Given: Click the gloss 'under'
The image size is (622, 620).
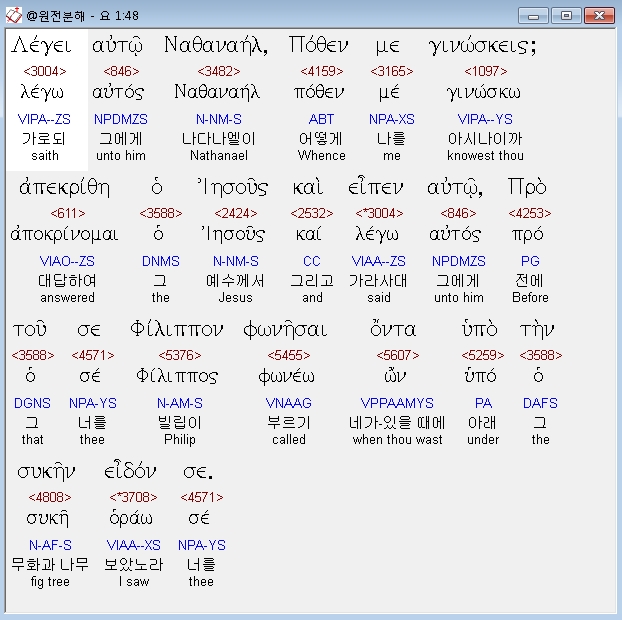Looking at the screenshot, I should coord(483,440).
